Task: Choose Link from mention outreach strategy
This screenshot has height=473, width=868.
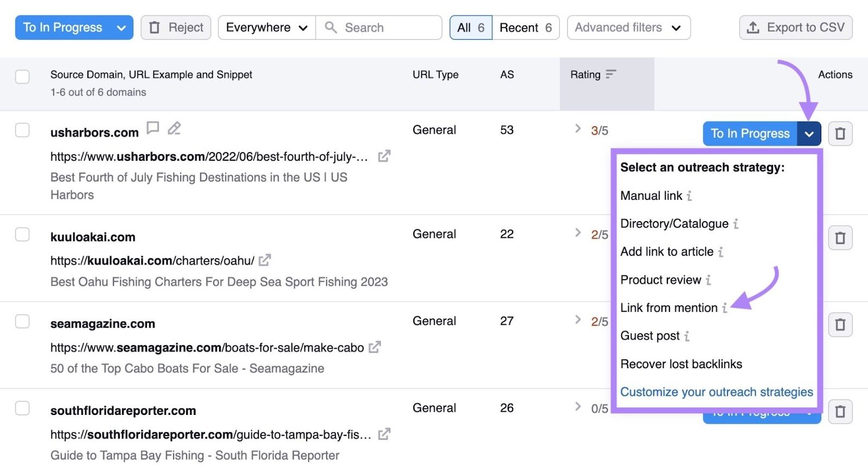Action: pos(668,308)
